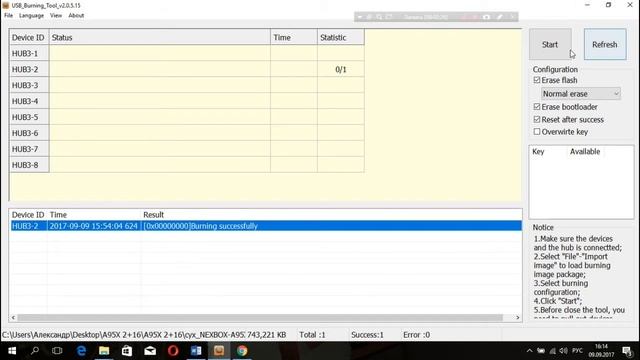
Task: Open the Mail app from taskbar
Action: coord(150,351)
